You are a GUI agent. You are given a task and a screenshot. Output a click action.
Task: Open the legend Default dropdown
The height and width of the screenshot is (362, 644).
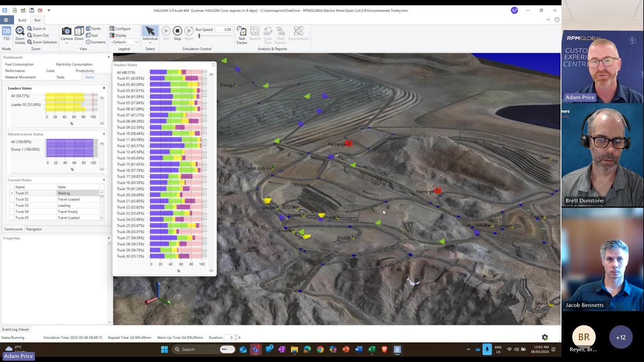click(124, 42)
